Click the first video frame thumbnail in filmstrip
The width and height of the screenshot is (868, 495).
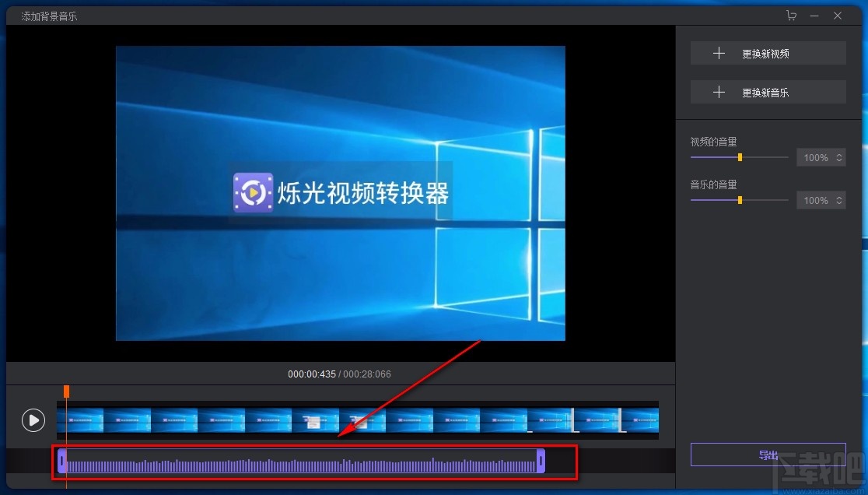click(x=80, y=420)
